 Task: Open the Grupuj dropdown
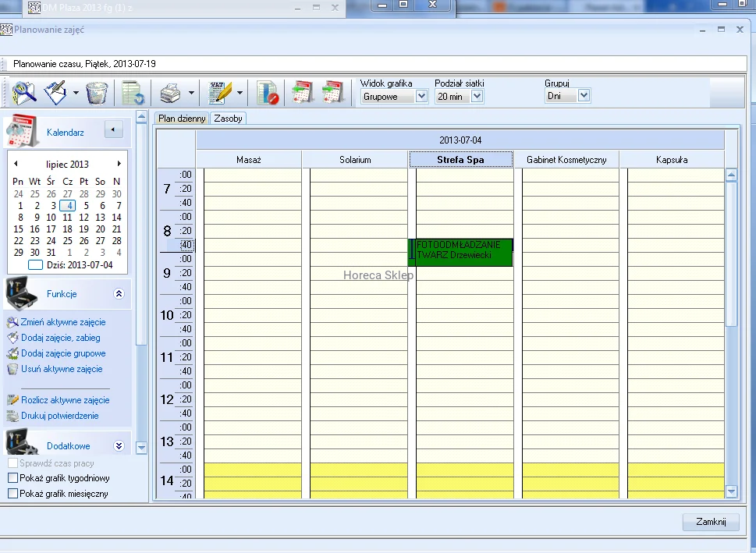[584, 97]
